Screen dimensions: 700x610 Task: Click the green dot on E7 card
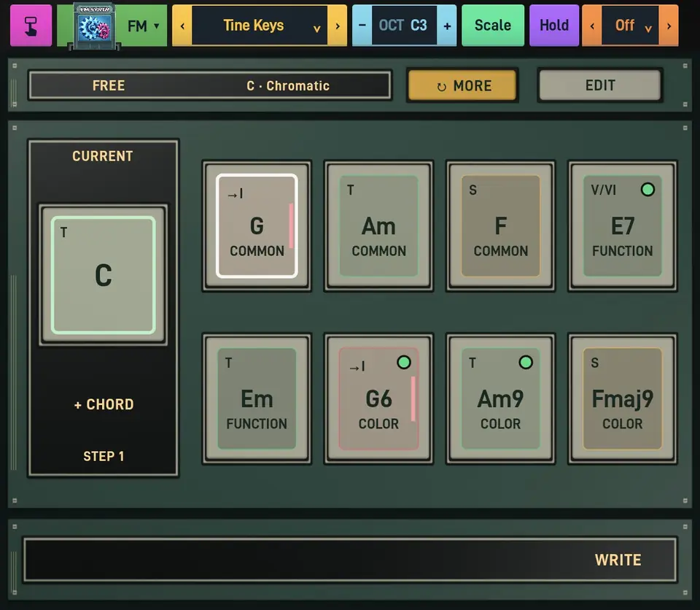pos(647,190)
